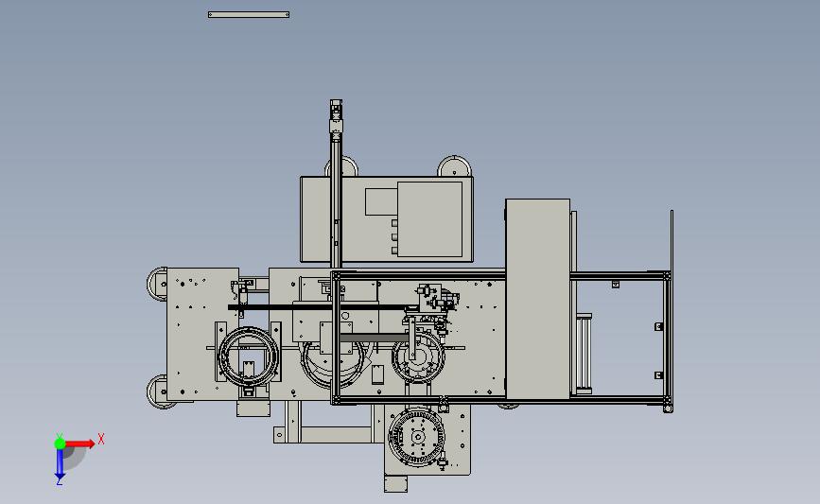Select the detached thin bar above the machine
Viewport: 820px width, 504px height.
coord(249,14)
